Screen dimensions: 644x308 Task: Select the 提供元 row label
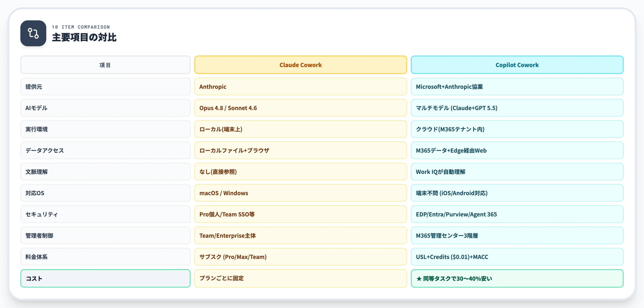pyautogui.click(x=105, y=86)
